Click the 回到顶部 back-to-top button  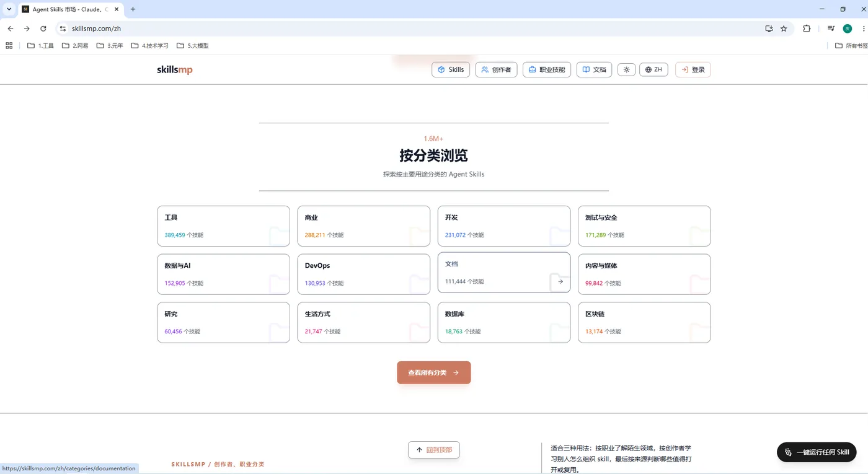pyautogui.click(x=434, y=450)
